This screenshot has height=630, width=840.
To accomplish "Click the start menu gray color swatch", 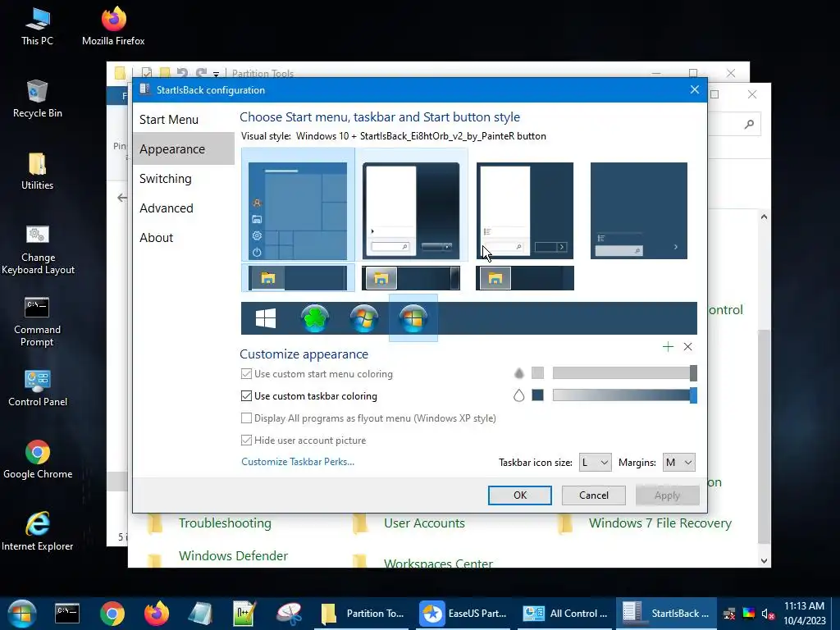I will [537, 373].
